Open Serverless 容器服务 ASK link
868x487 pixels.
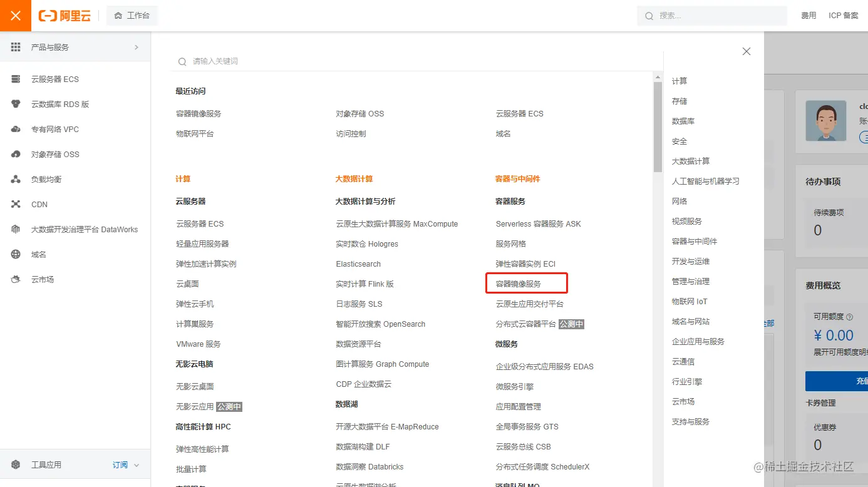click(x=539, y=224)
